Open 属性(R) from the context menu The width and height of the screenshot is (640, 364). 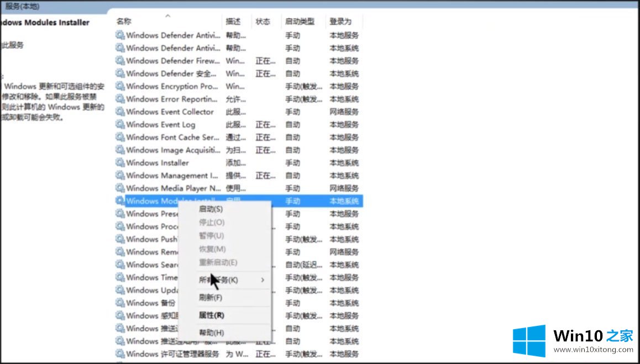pyautogui.click(x=211, y=315)
